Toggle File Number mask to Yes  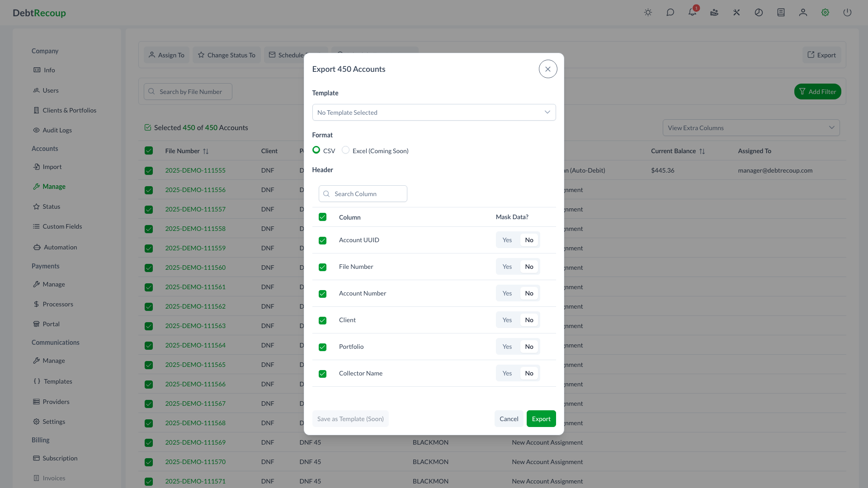tap(507, 267)
